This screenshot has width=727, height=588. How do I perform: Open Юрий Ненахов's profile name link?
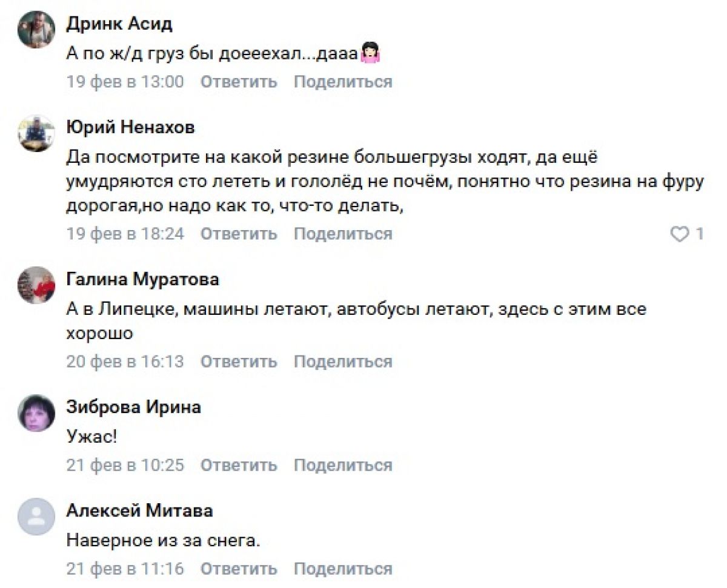(130, 128)
